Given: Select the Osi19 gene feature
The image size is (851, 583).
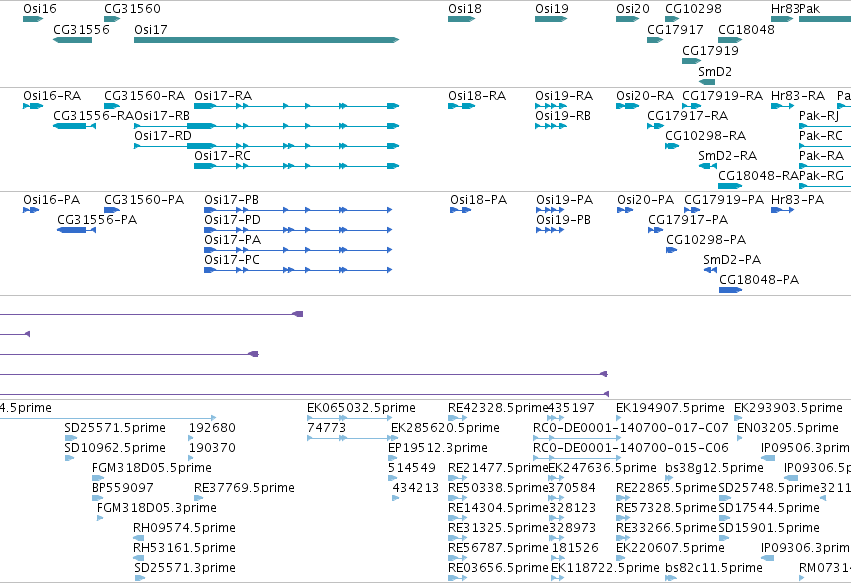Looking at the screenshot, I should point(551,19).
